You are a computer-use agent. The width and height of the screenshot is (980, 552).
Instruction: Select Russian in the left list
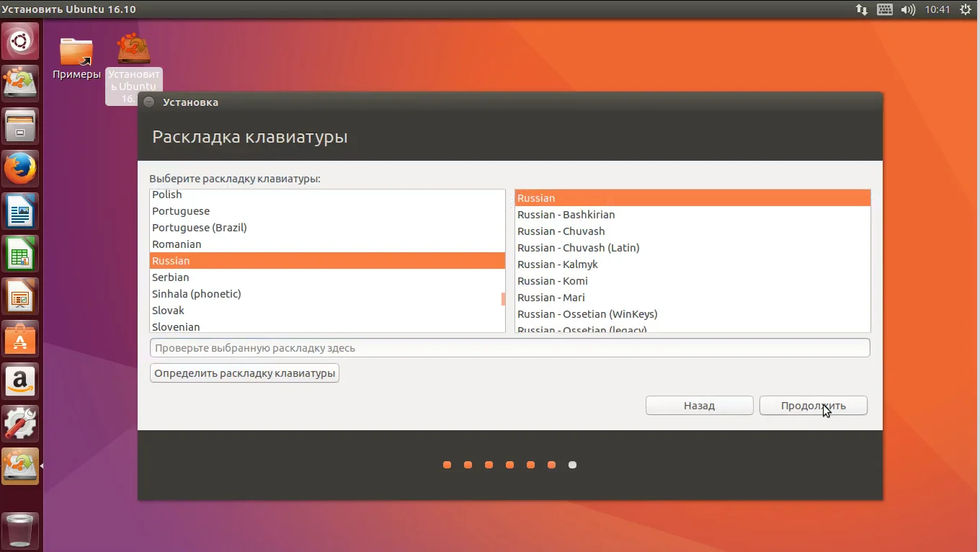point(327,261)
